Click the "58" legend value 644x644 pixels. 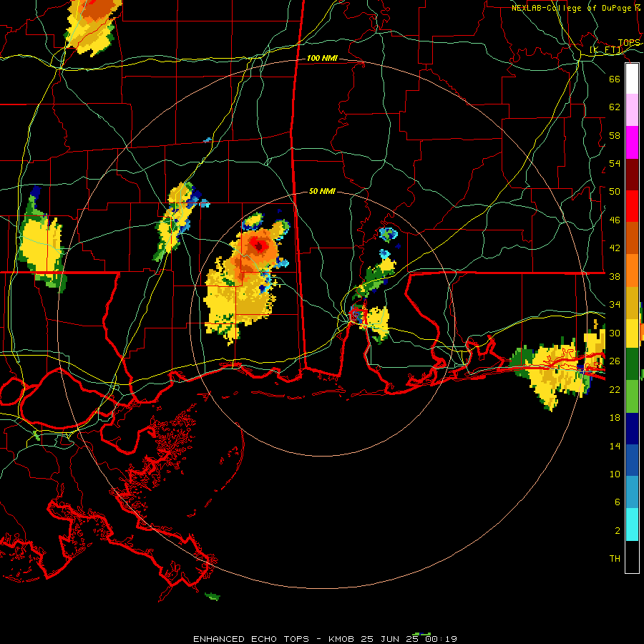[615, 135]
